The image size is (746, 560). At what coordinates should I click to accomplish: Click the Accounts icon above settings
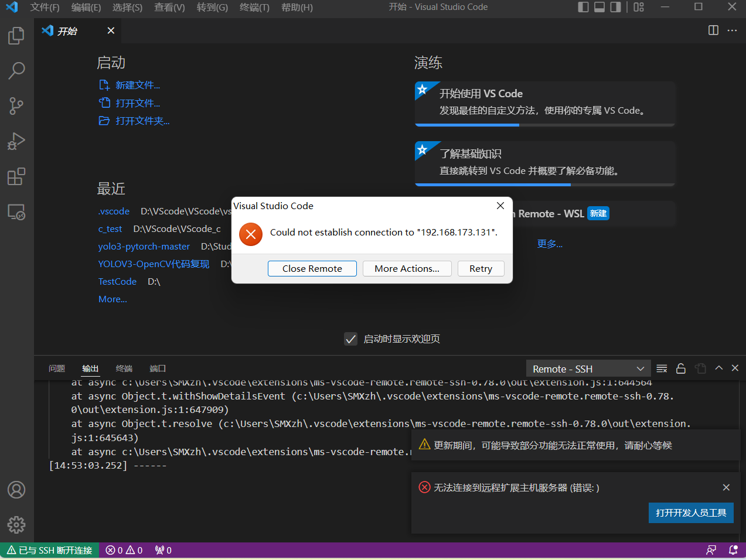point(16,490)
